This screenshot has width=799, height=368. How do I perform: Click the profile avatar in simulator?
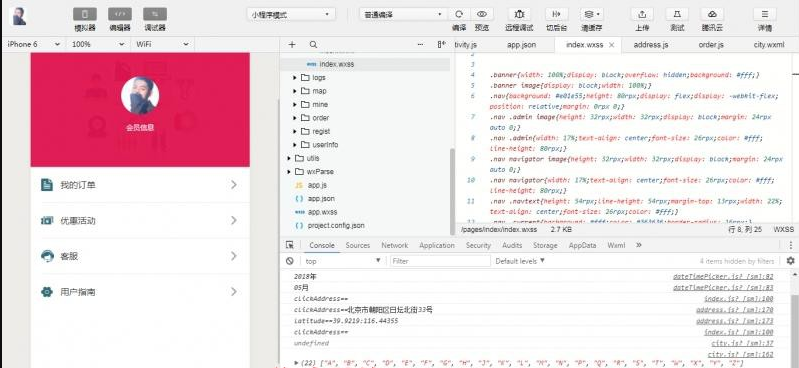tap(140, 95)
